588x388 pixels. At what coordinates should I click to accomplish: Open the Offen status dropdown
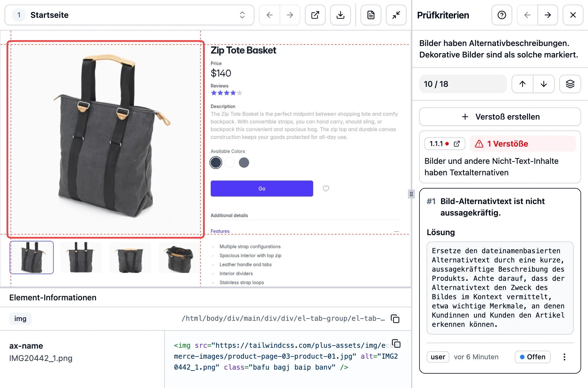click(532, 357)
